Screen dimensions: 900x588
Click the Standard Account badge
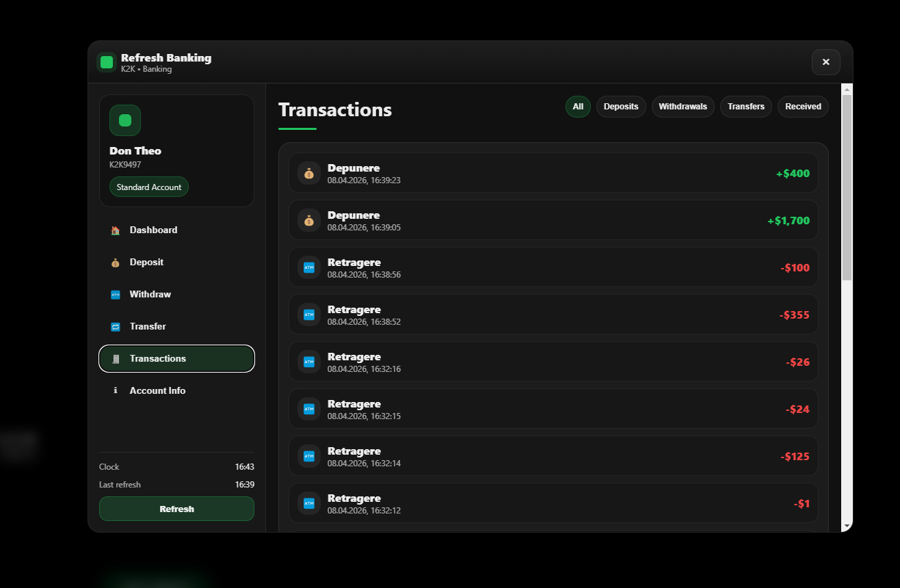[149, 187]
